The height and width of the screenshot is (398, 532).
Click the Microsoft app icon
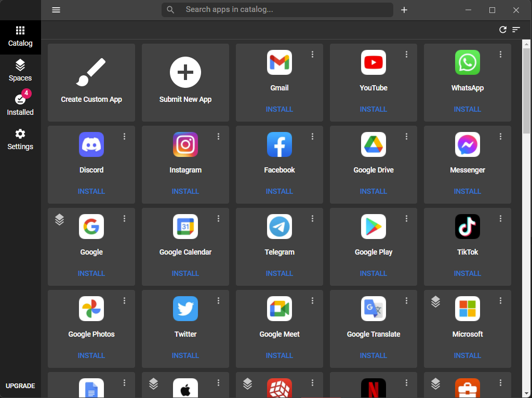tap(467, 309)
